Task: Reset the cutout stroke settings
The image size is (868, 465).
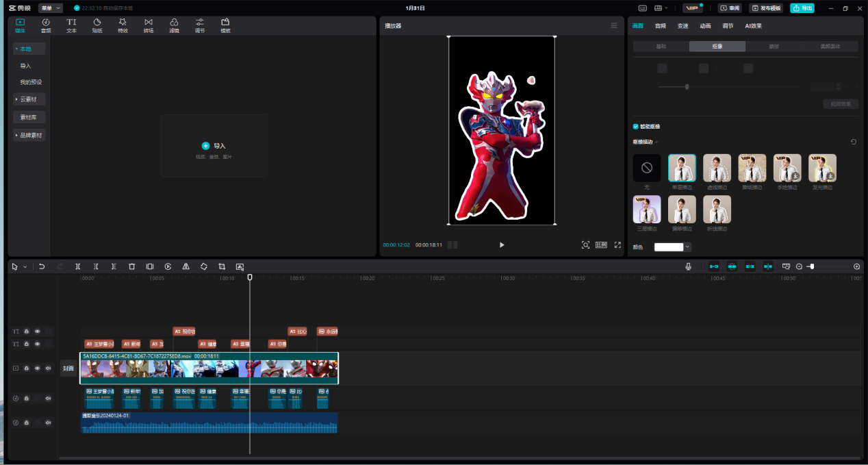Action: coord(853,142)
